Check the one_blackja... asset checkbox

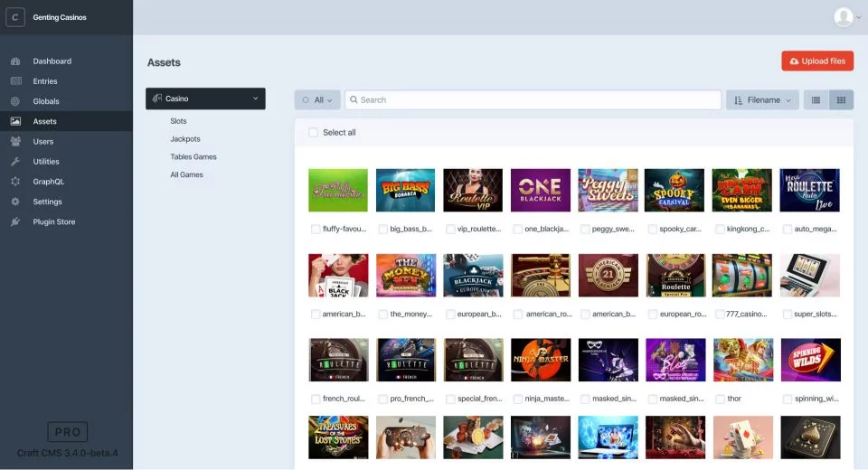click(517, 230)
